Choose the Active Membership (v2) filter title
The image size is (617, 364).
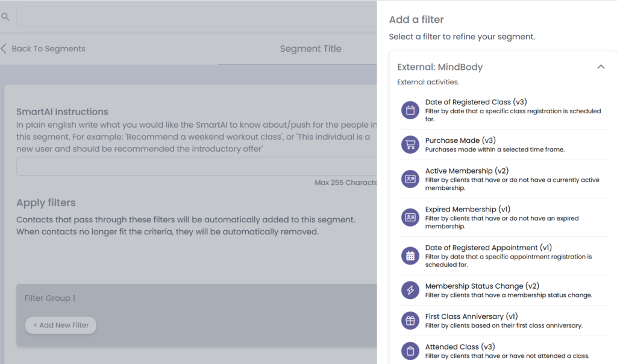click(x=467, y=171)
